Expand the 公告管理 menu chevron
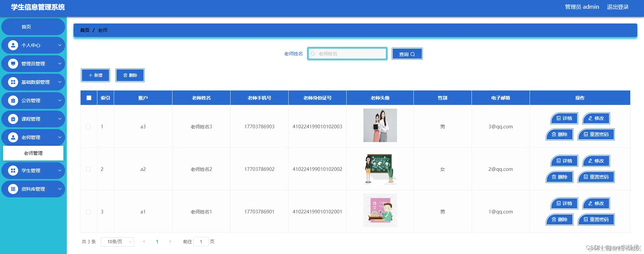 pos(60,101)
